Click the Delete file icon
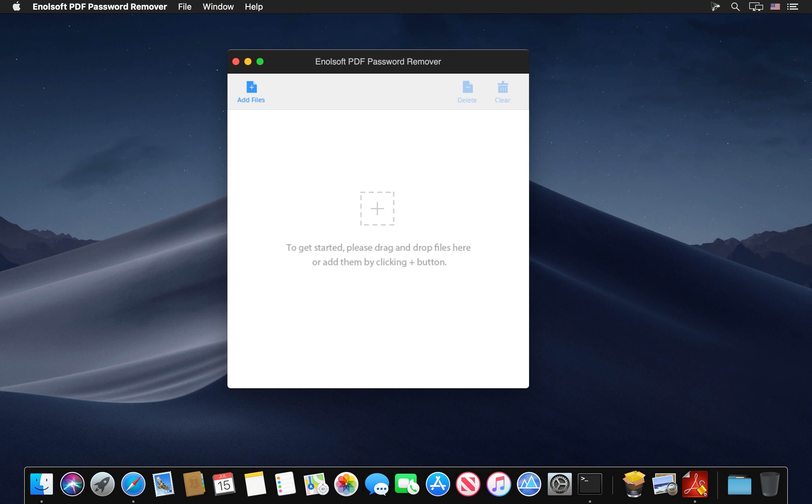The height and width of the screenshot is (504, 812). coord(467,87)
